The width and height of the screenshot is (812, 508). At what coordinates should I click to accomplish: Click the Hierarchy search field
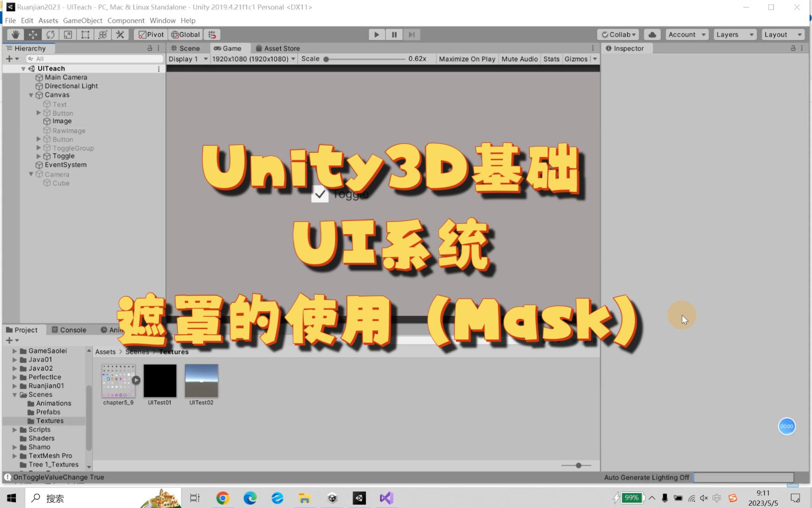pos(94,59)
